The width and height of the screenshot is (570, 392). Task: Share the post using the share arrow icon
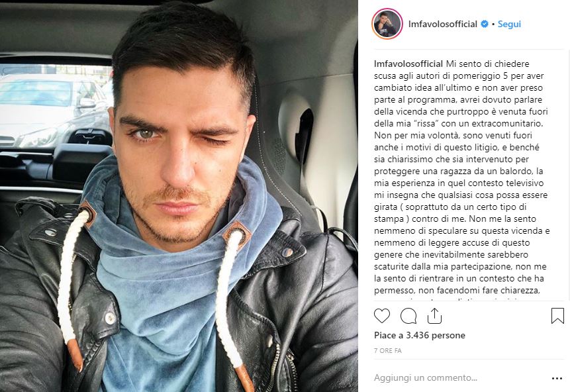click(434, 315)
